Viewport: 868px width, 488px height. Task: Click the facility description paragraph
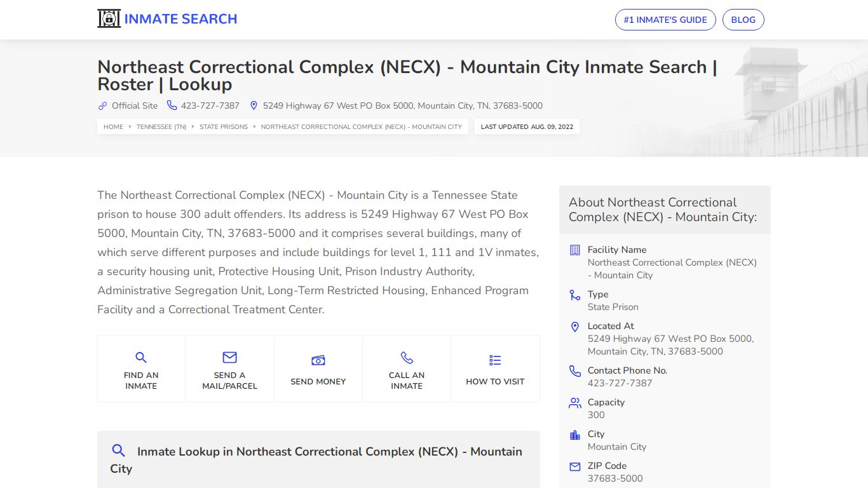point(318,252)
